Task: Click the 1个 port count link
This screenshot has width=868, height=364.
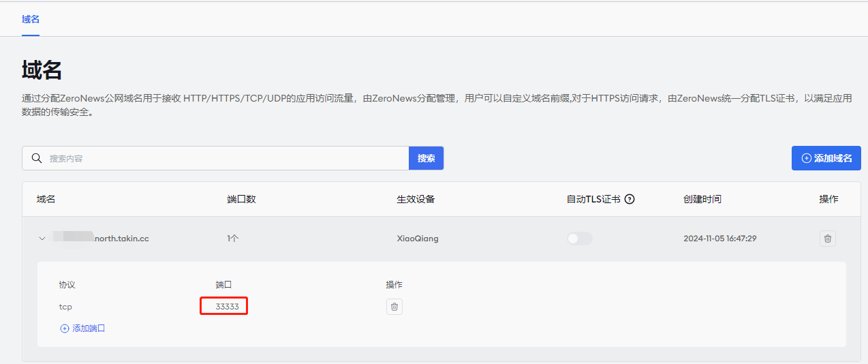Action: [233, 239]
